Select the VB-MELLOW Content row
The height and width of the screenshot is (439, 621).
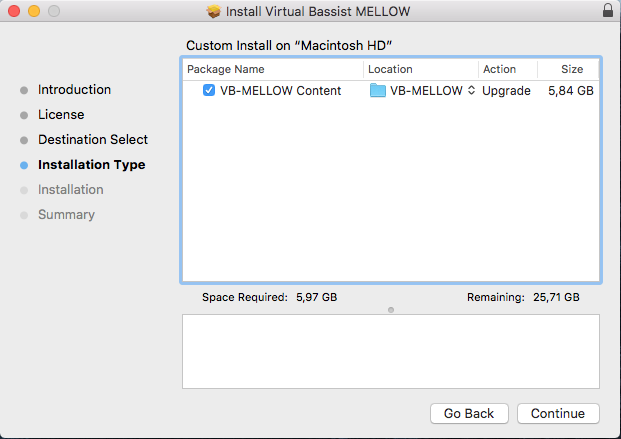[x=391, y=90]
